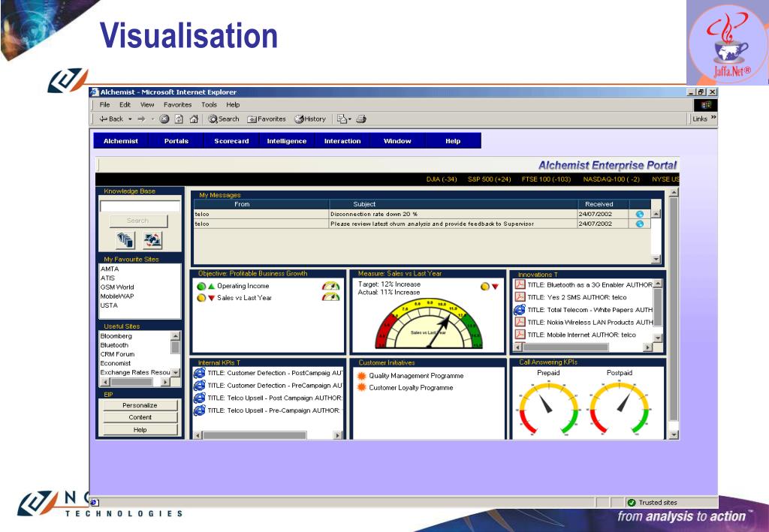Open PDF icon for Mobile Internet

[x=520, y=335]
